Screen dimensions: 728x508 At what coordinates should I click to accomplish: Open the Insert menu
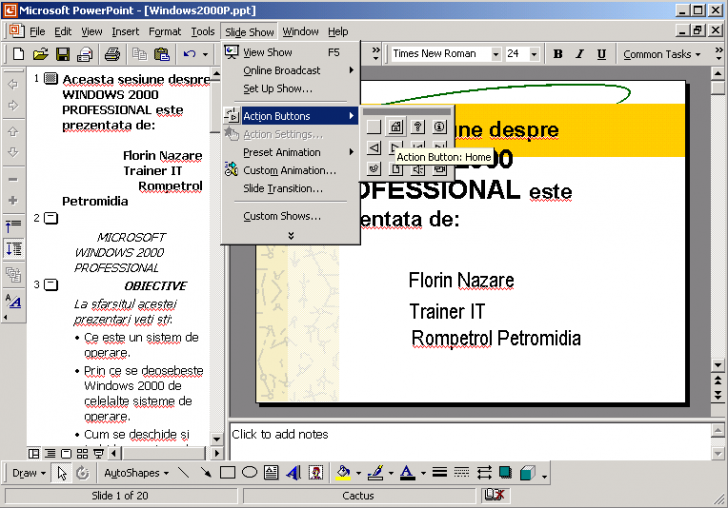point(125,32)
